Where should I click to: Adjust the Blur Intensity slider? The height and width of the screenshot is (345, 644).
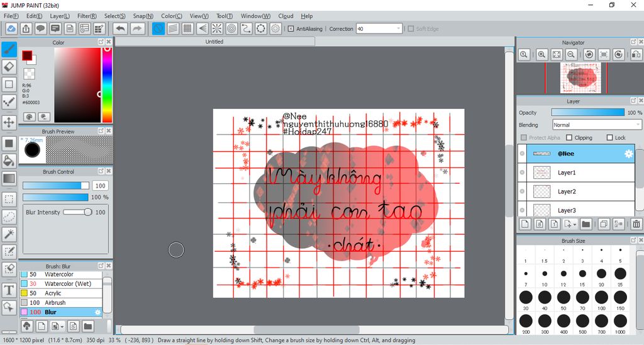tap(77, 212)
